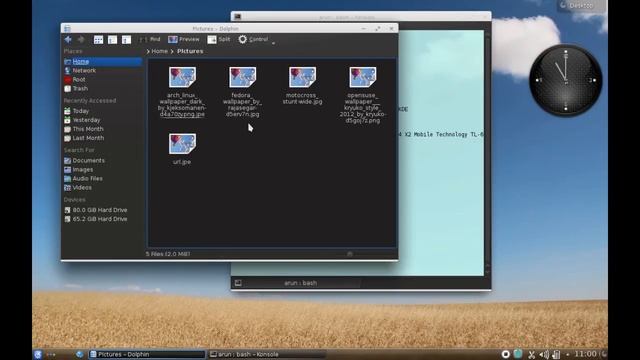The width and height of the screenshot is (640, 360).
Task: Click the Images search icon
Action: click(x=67, y=169)
